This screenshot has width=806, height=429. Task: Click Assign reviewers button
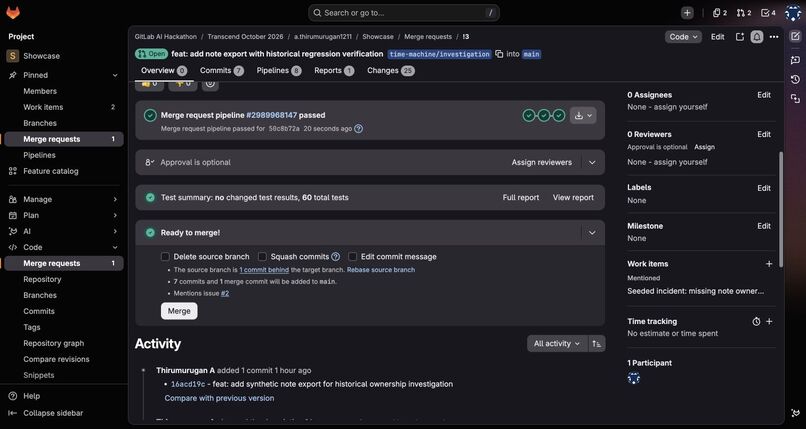pyautogui.click(x=541, y=162)
